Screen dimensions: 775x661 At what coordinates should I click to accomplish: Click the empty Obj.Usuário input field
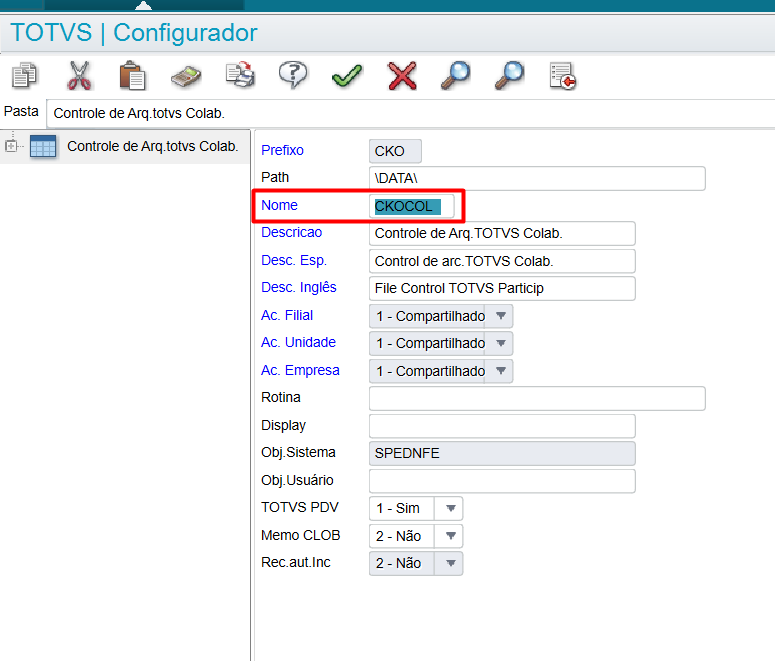coord(502,481)
